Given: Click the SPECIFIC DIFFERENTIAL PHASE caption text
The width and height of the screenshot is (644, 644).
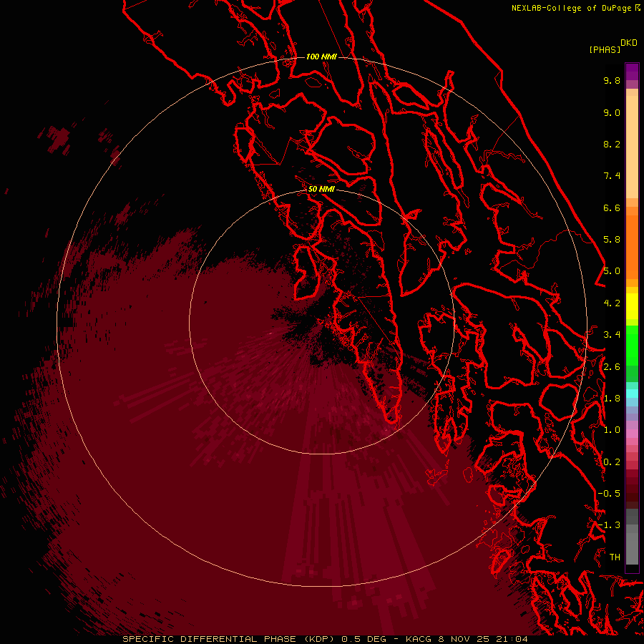Looking at the screenshot, I should [209, 639].
